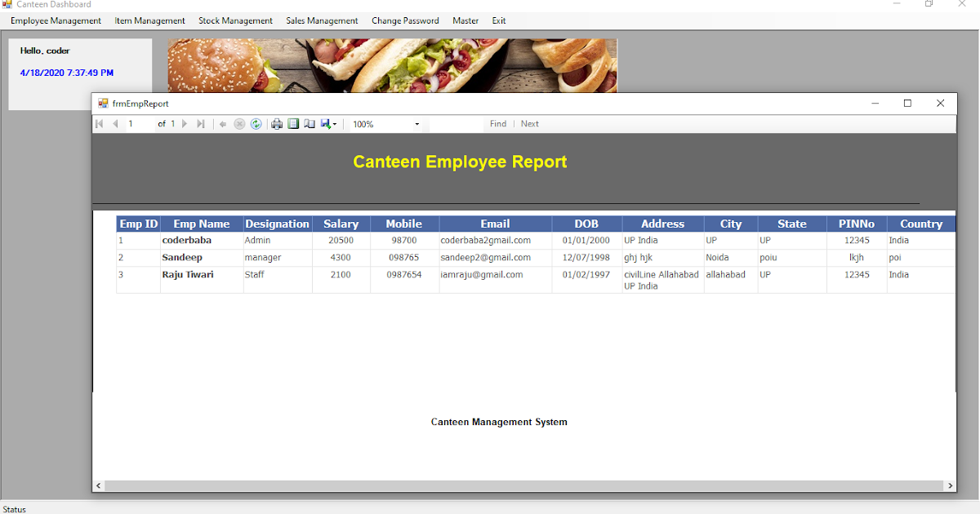Click the Next search link
The image size is (980, 514).
click(x=529, y=123)
